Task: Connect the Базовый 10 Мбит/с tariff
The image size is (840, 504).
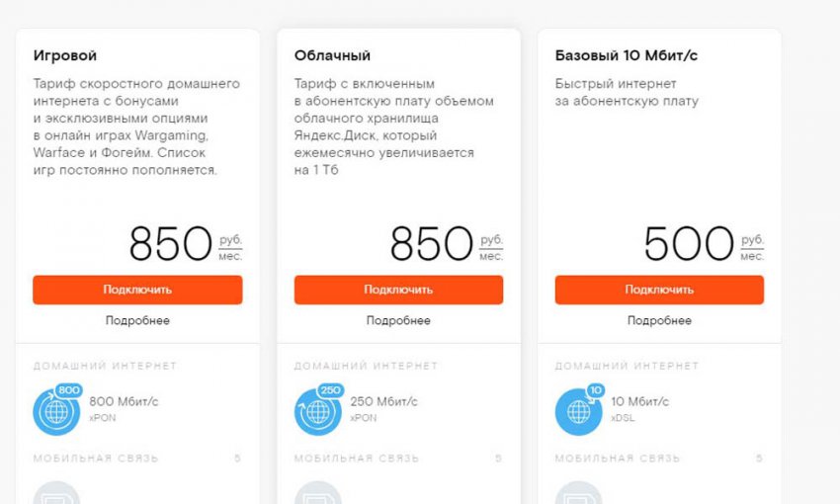Action: (x=659, y=290)
